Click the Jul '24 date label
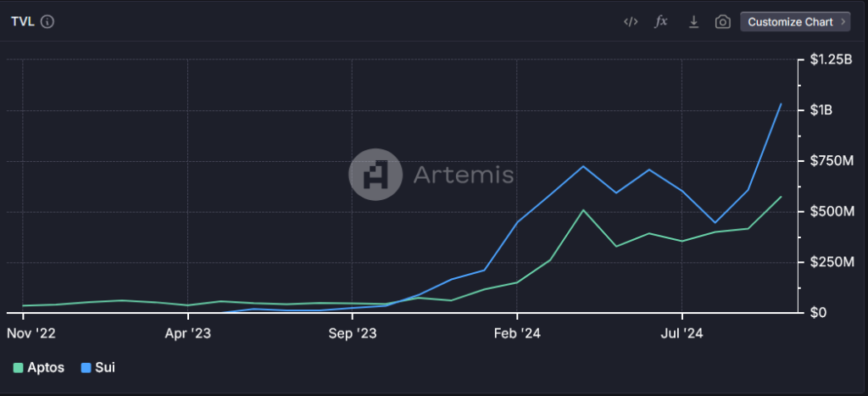The width and height of the screenshot is (868, 396). click(x=682, y=334)
